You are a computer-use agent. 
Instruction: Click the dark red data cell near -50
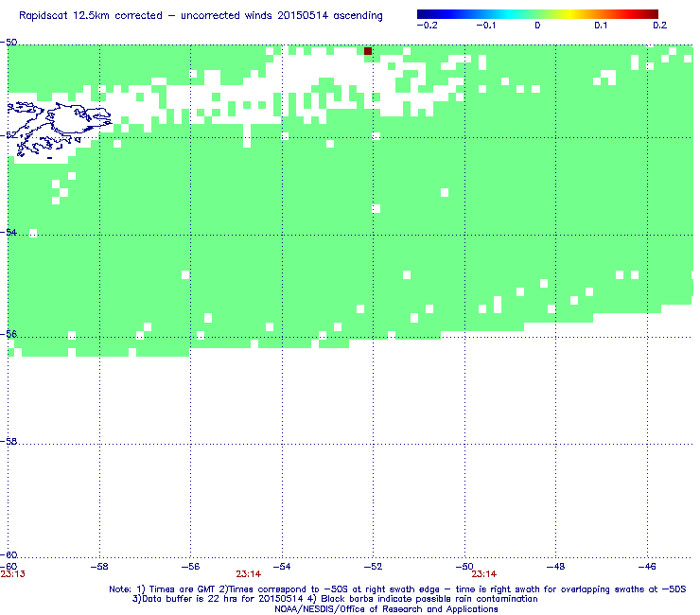click(x=368, y=51)
